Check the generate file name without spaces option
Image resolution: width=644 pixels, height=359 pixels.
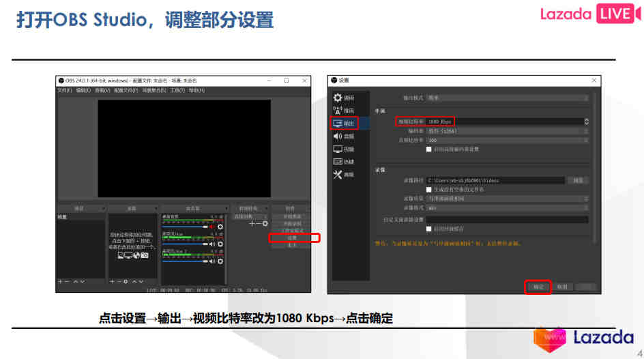point(429,190)
